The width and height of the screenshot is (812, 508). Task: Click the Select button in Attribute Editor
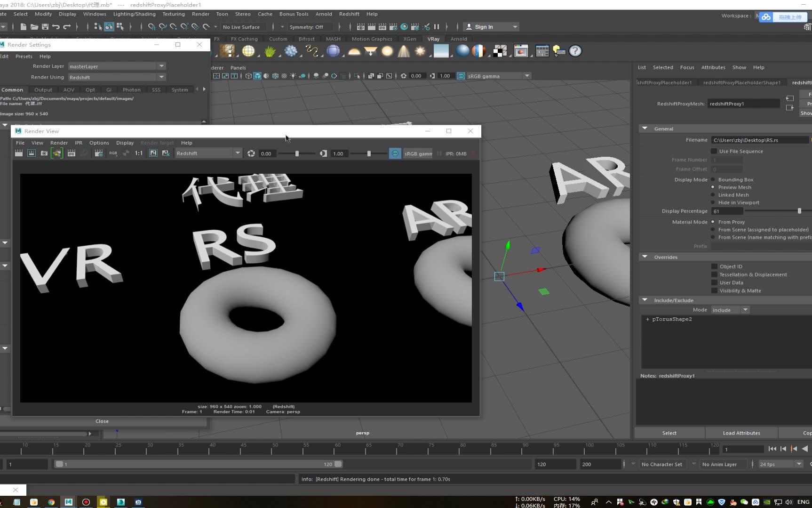pos(669,433)
